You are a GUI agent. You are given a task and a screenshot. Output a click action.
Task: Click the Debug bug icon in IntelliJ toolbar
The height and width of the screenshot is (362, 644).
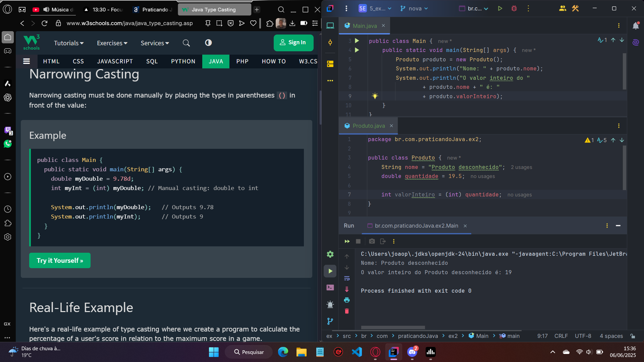point(514,9)
